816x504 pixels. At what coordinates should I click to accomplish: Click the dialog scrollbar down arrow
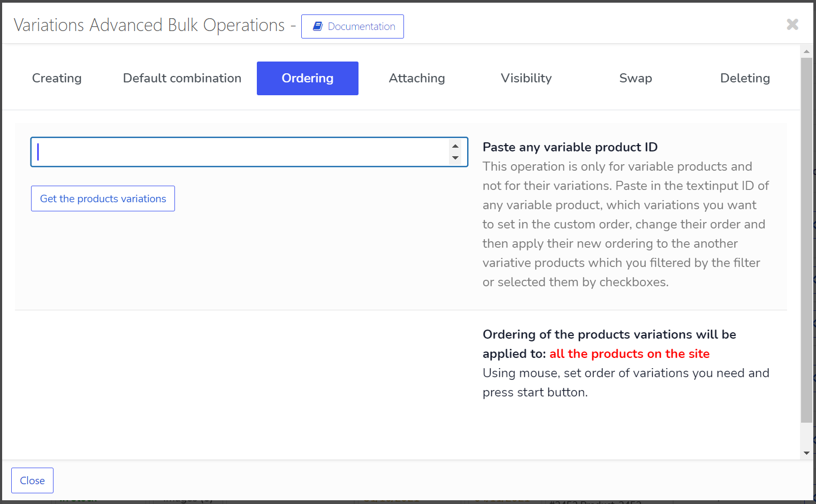point(806,453)
